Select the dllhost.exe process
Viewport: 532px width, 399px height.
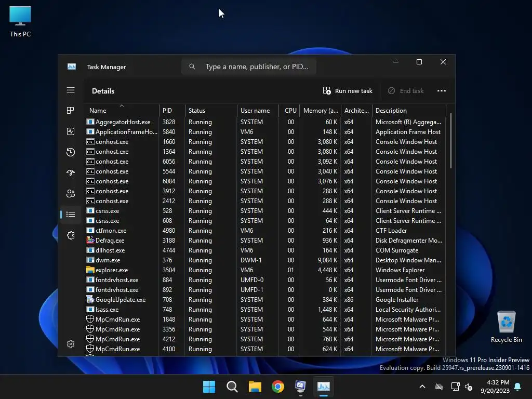[x=265, y=250]
